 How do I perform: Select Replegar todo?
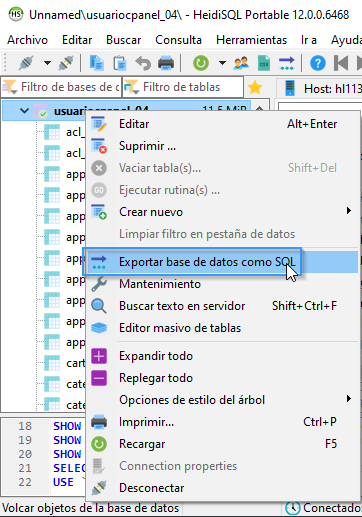[222, 378]
